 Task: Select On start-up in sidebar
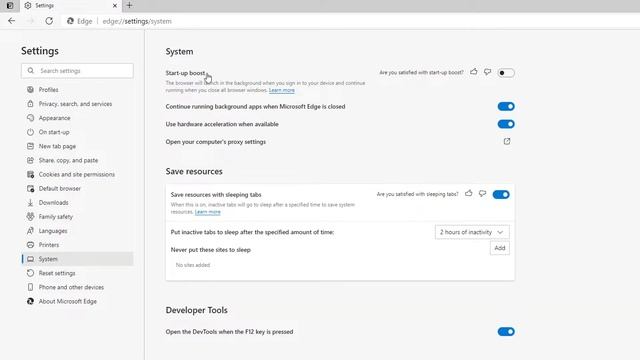tap(77, 132)
